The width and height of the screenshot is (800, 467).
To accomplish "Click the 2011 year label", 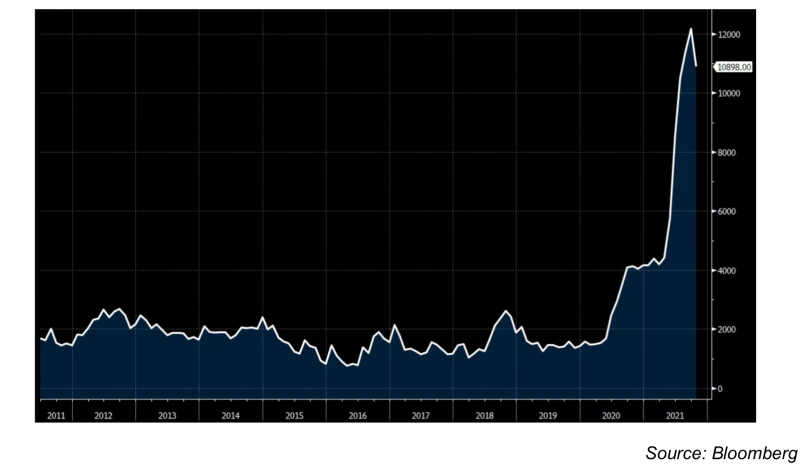I will pyautogui.click(x=55, y=414).
